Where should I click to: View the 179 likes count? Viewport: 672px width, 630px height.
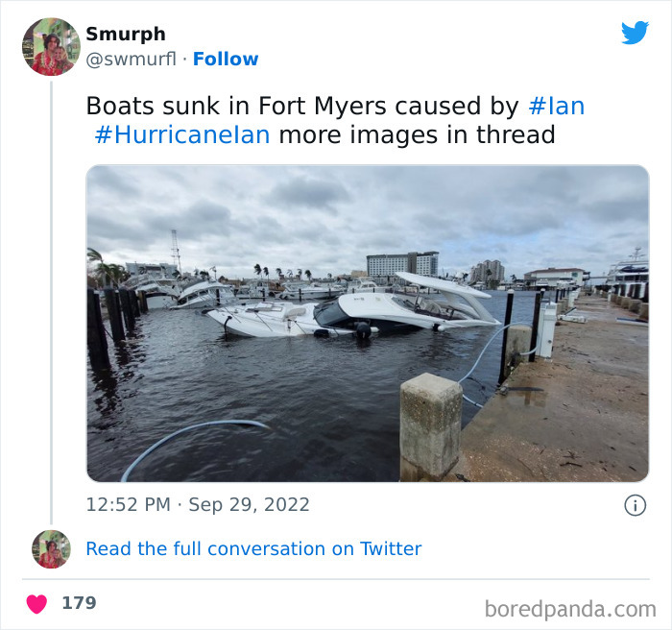click(x=79, y=603)
